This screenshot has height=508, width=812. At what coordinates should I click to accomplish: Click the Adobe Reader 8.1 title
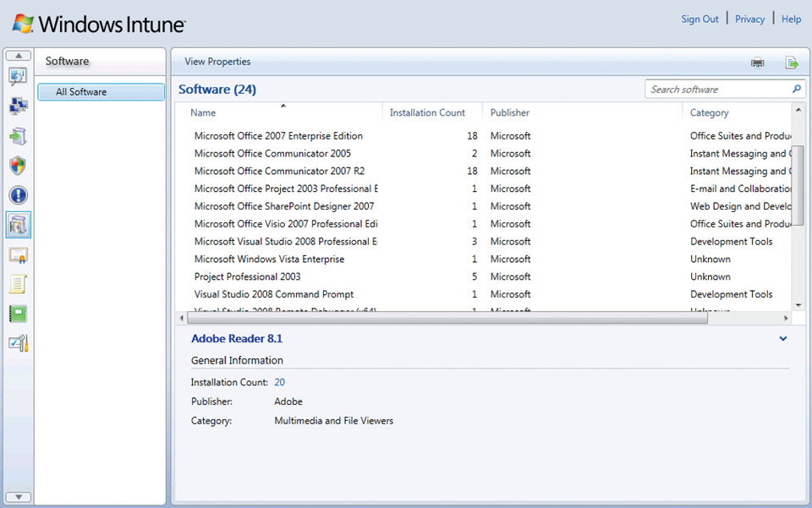[x=237, y=339]
